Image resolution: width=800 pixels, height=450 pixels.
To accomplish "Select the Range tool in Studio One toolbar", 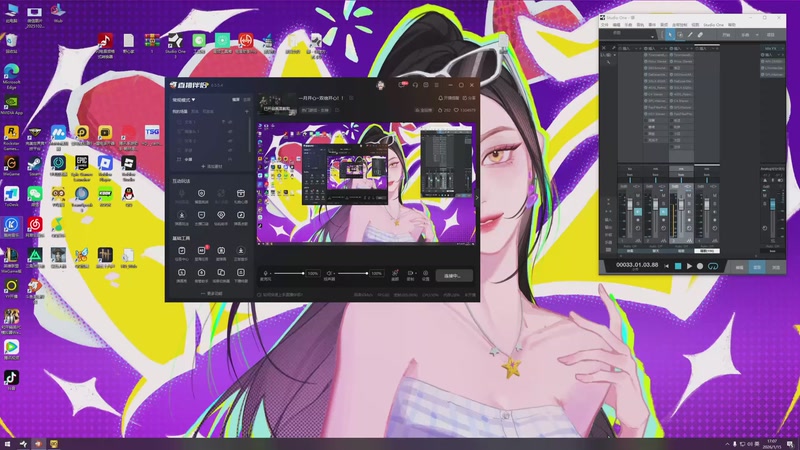I will click(680, 35).
